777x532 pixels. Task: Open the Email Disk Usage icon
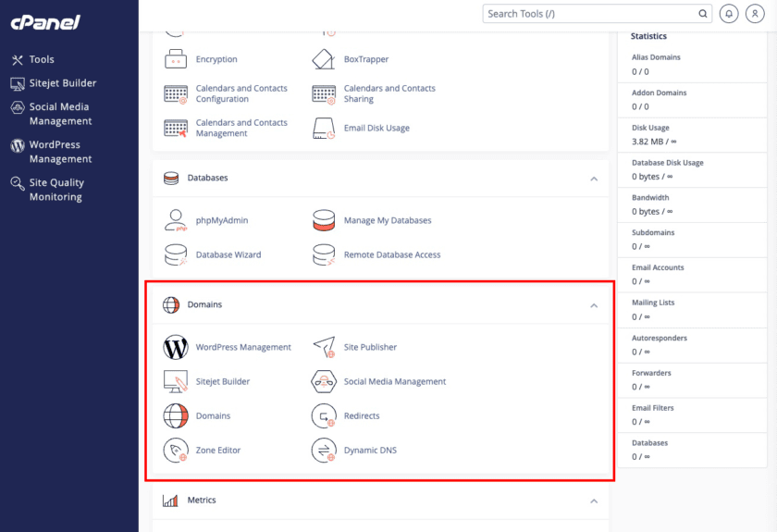[324, 128]
